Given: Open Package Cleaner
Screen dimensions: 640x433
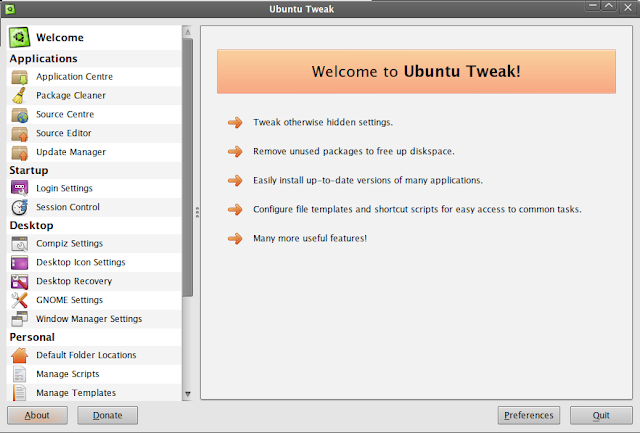Looking at the screenshot, I should coord(94,95).
